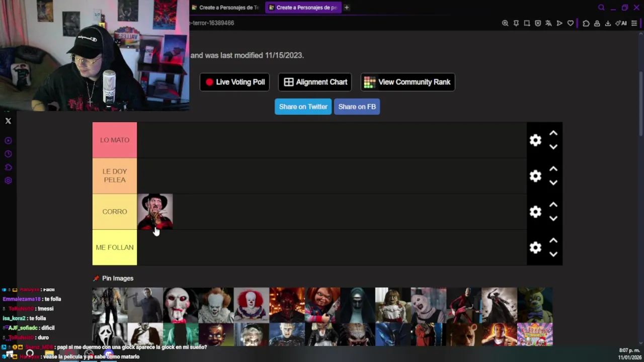The image size is (644, 362).
Task: Move CORRO tier down with arrow
Action: pos(553,218)
